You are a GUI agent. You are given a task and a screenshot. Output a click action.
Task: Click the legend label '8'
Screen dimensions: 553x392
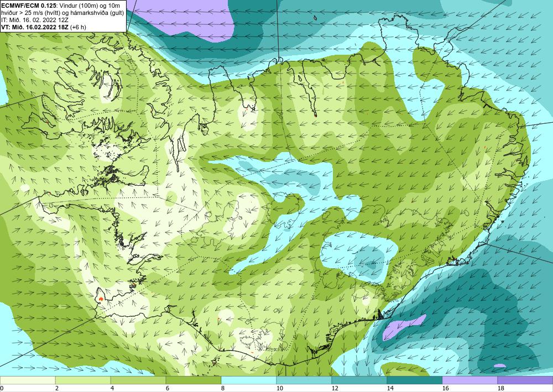click(223, 388)
